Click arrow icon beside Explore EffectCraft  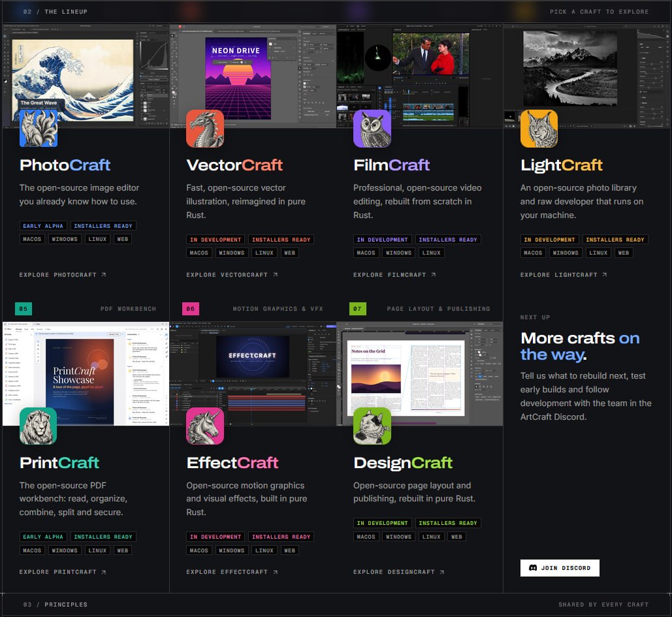(275, 572)
